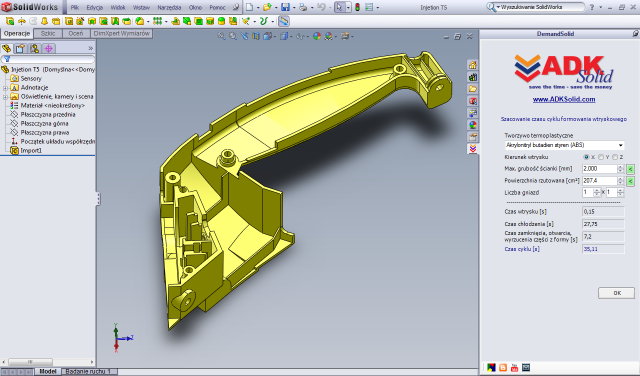
Task: Open the Options icon in top toolbar
Action: pyautogui.click(x=369, y=7)
